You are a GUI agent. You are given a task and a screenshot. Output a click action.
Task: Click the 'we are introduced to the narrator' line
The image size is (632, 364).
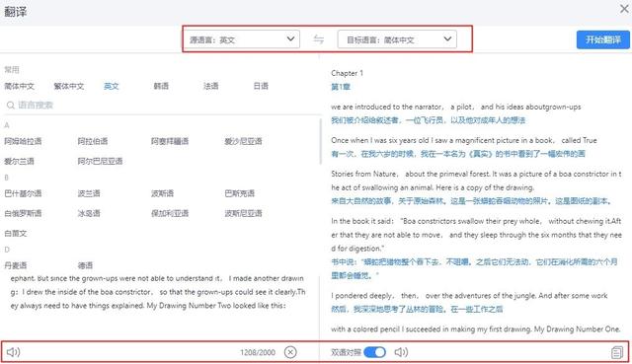coord(456,108)
